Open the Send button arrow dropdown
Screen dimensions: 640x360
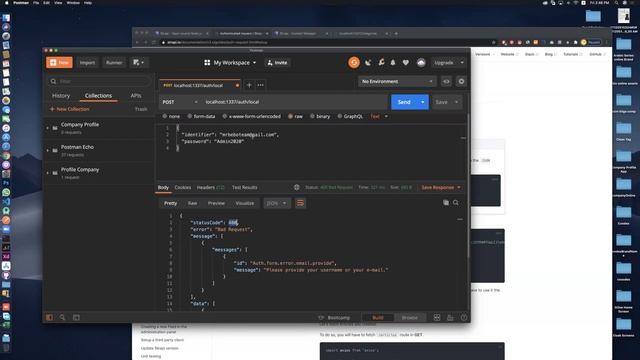coord(423,102)
